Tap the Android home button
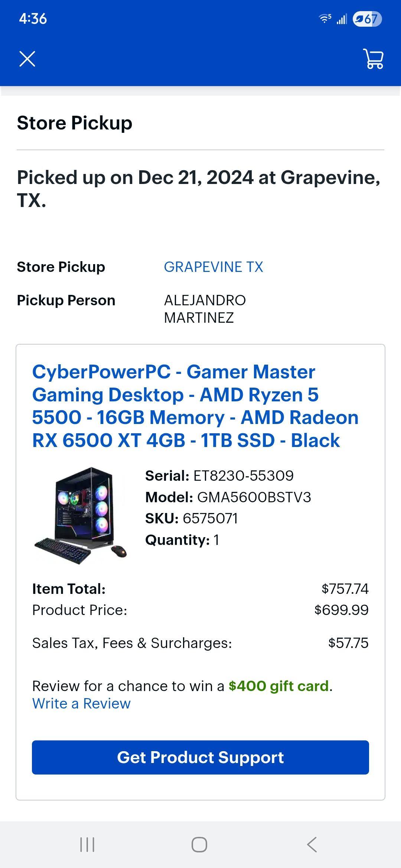401x868 pixels. [x=199, y=843]
